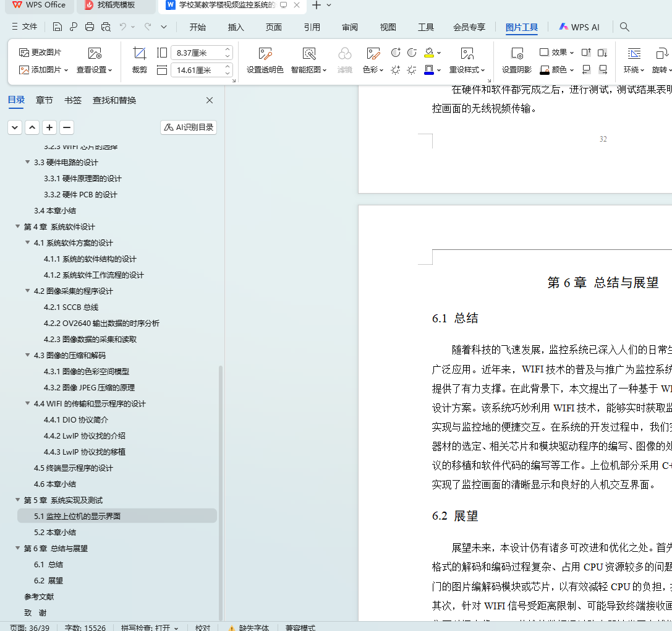The image size is (672, 631).
Task: Open new tab with plus button
Action: click(317, 5)
